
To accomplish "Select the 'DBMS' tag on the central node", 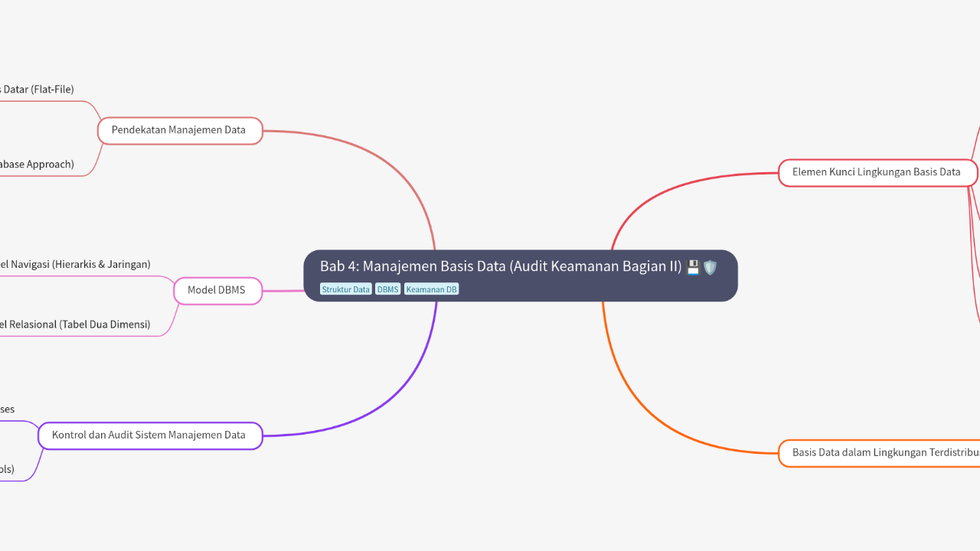I will coord(387,289).
